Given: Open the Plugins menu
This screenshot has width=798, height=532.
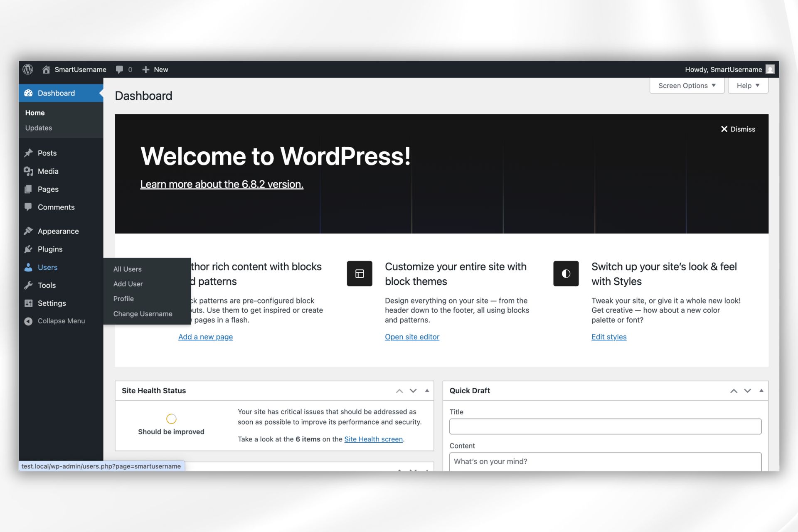Looking at the screenshot, I should point(50,249).
